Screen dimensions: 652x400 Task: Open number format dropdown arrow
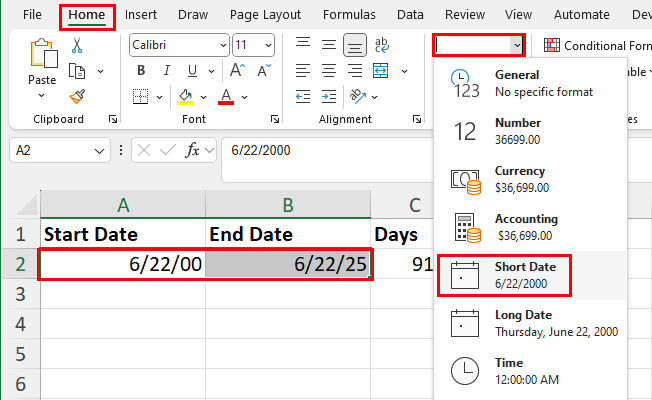click(516, 45)
